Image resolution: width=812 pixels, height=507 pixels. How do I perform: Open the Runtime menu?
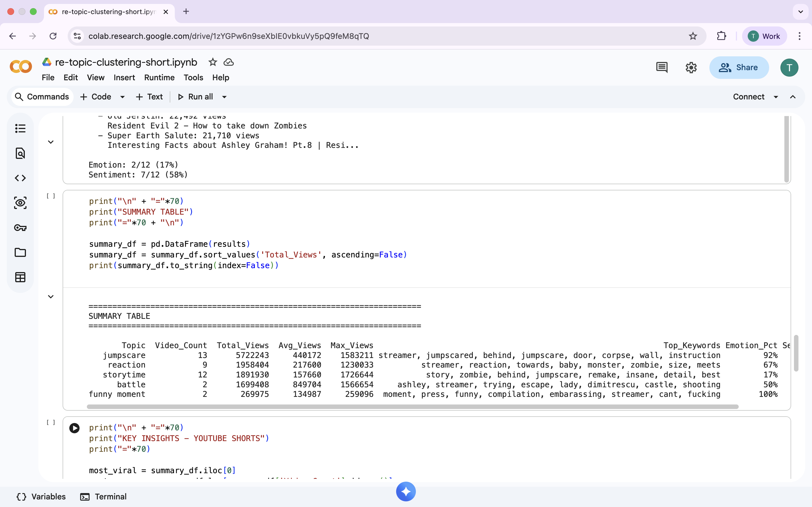pyautogui.click(x=159, y=77)
